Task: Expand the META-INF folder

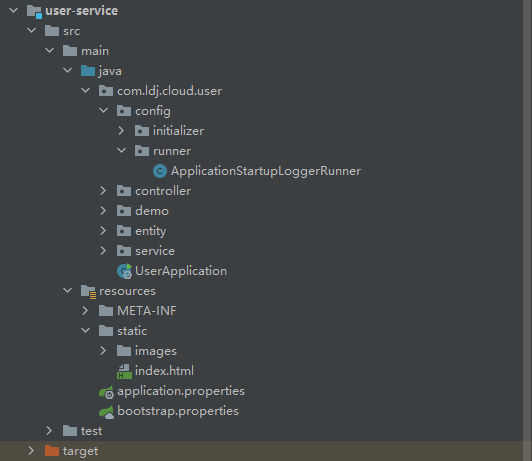Action: (85, 311)
